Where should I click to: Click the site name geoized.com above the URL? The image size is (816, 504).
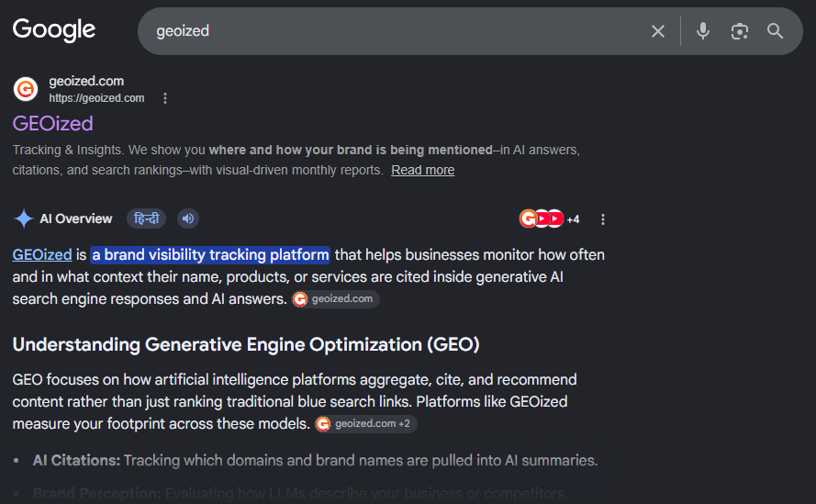click(x=86, y=81)
